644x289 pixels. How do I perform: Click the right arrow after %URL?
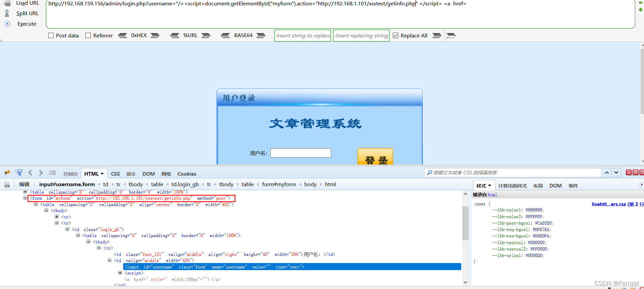(x=206, y=35)
